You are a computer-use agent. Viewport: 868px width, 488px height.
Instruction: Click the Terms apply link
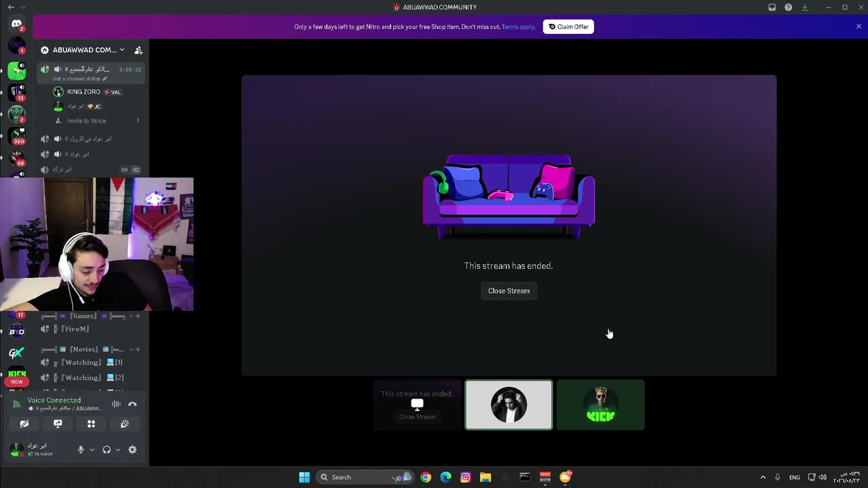[519, 27]
